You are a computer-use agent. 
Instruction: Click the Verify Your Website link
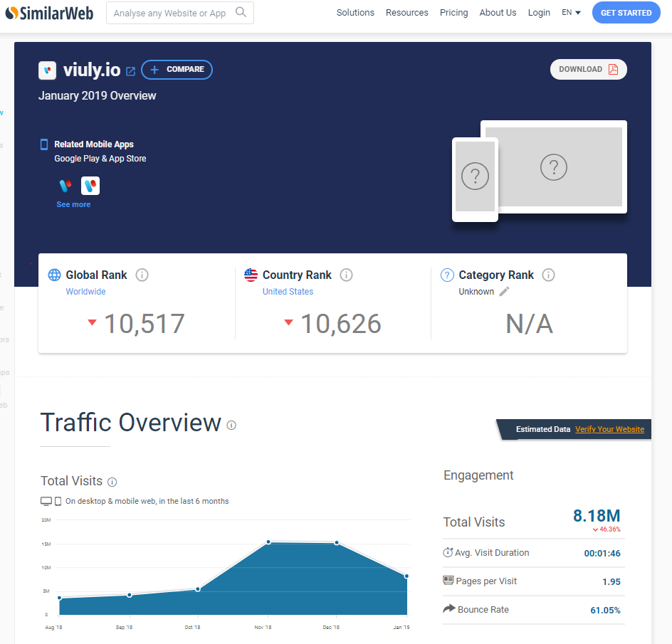click(609, 429)
